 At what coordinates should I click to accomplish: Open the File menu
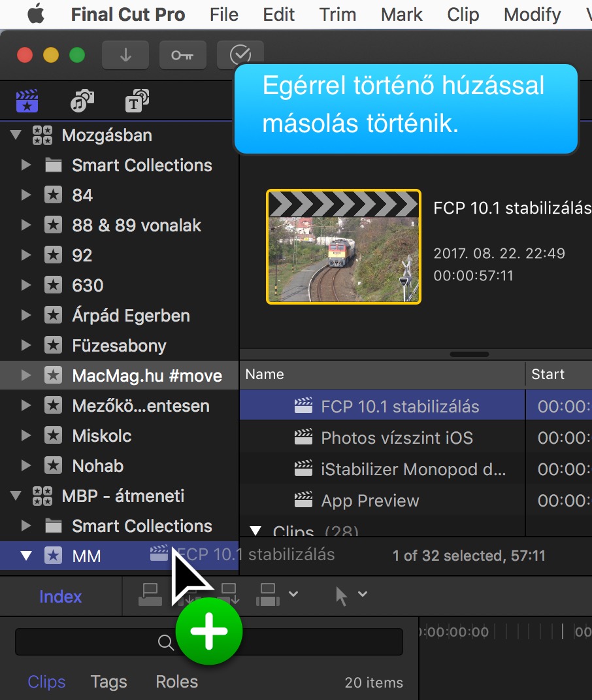pyautogui.click(x=223, y=15)
